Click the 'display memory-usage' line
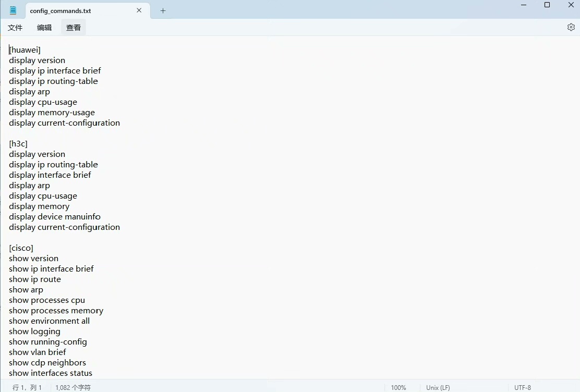 pyautogui.click(x=52, y=113)
